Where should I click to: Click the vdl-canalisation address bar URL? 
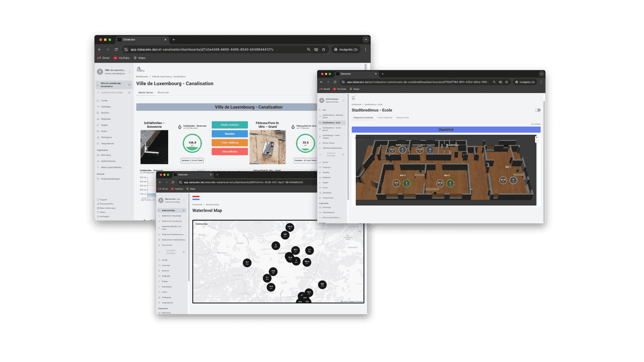(x=202, y=50)
